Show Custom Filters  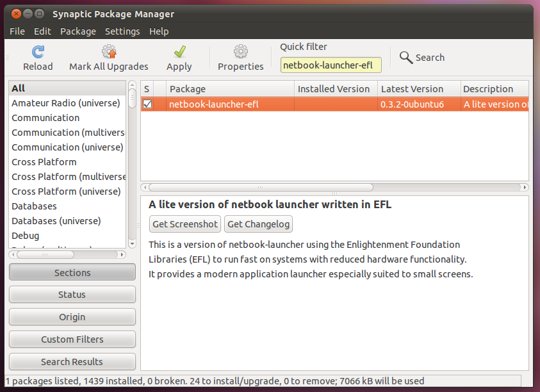[72, 339]
